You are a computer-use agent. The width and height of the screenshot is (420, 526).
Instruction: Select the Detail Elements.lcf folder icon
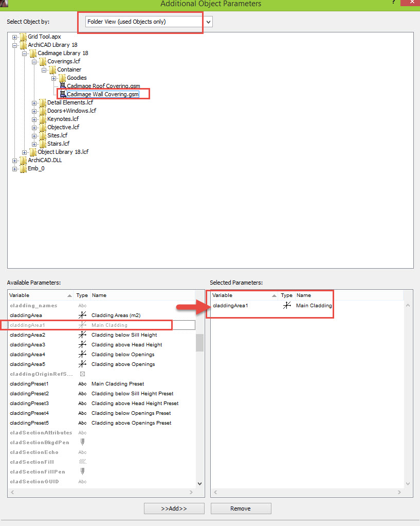(43, 102)
